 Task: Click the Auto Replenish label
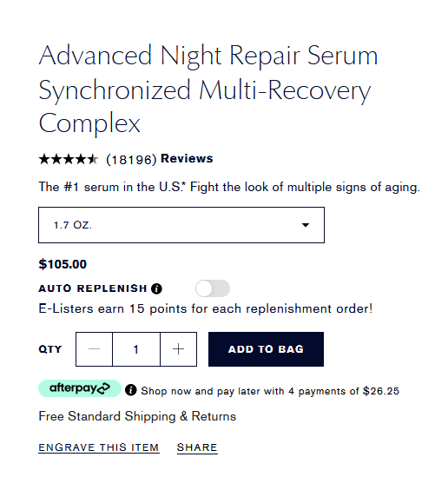tap(93, 288)
